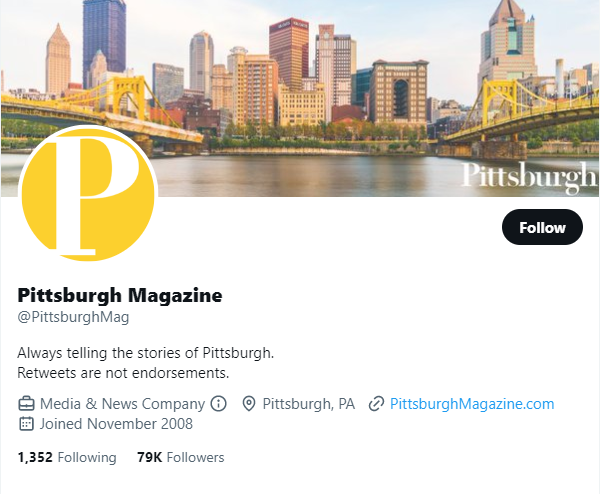
Task: Click the Joined November 2008 text
Action: pos(116,424)
